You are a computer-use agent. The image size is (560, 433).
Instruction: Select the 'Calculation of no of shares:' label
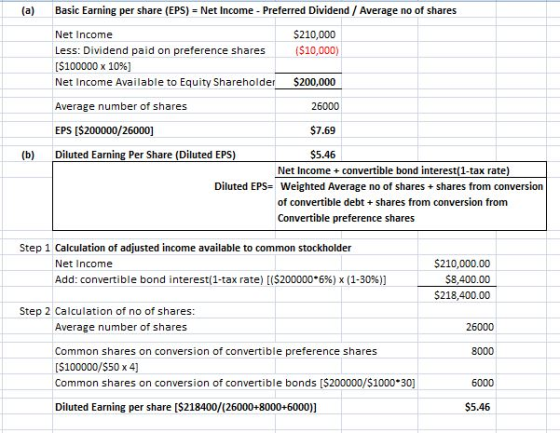click(x=125, y=311)
